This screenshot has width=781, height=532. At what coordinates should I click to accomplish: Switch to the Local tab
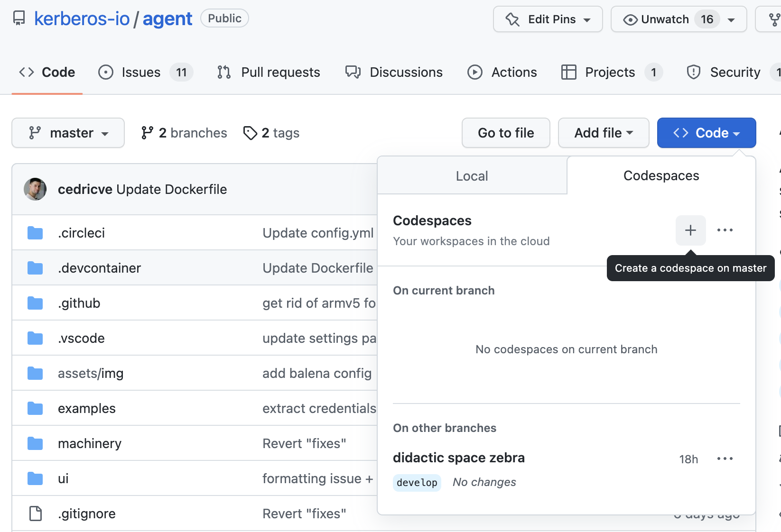click(x=472, y=175)
